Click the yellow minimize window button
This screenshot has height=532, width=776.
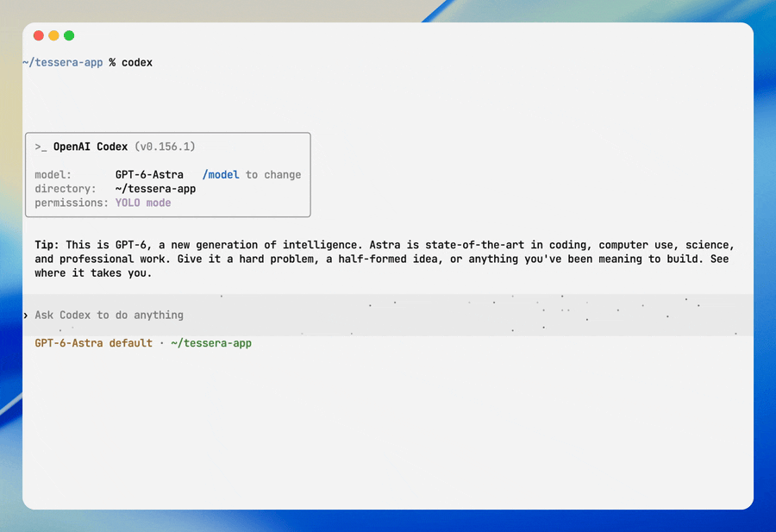click(54, 35)
